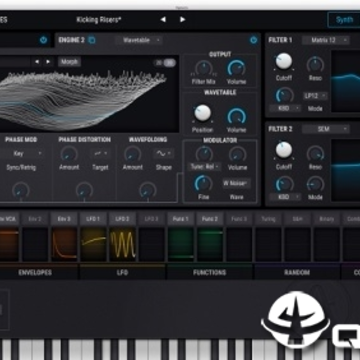This screenshot has height=360, width=360.
Task: Go to the next preset with right arrow
Action: [x=182, y=20]
